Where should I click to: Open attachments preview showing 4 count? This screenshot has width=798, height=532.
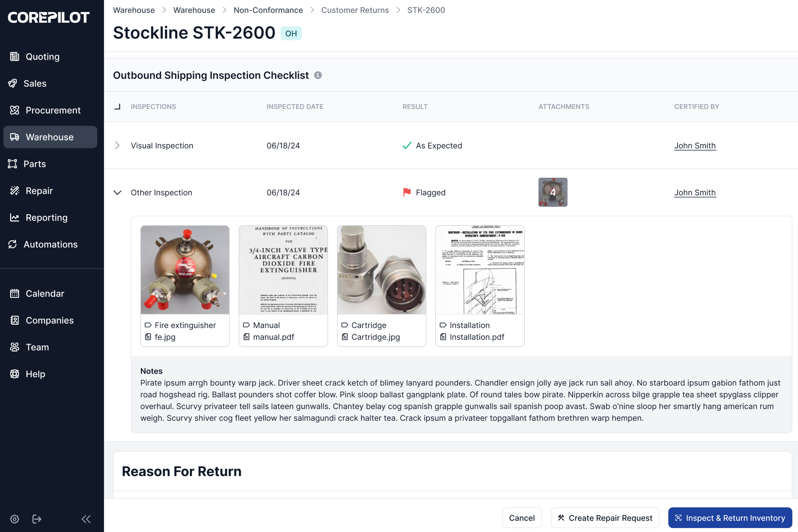point(553,192)
